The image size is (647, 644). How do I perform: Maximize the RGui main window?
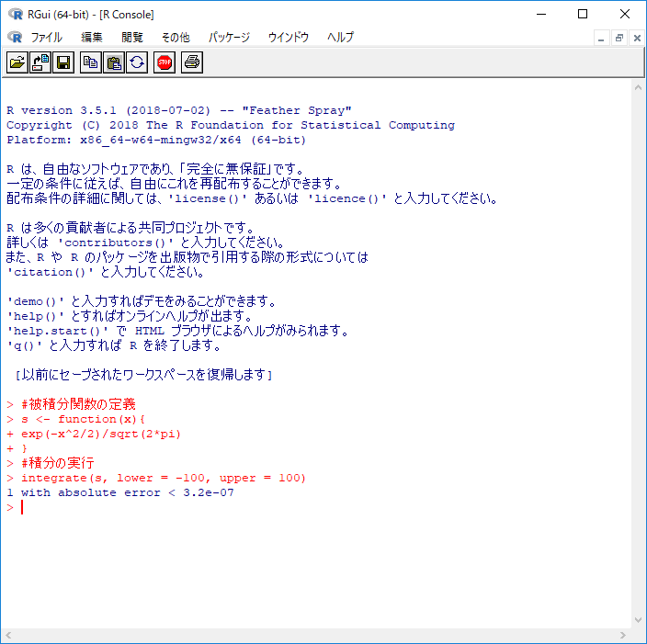583,14
